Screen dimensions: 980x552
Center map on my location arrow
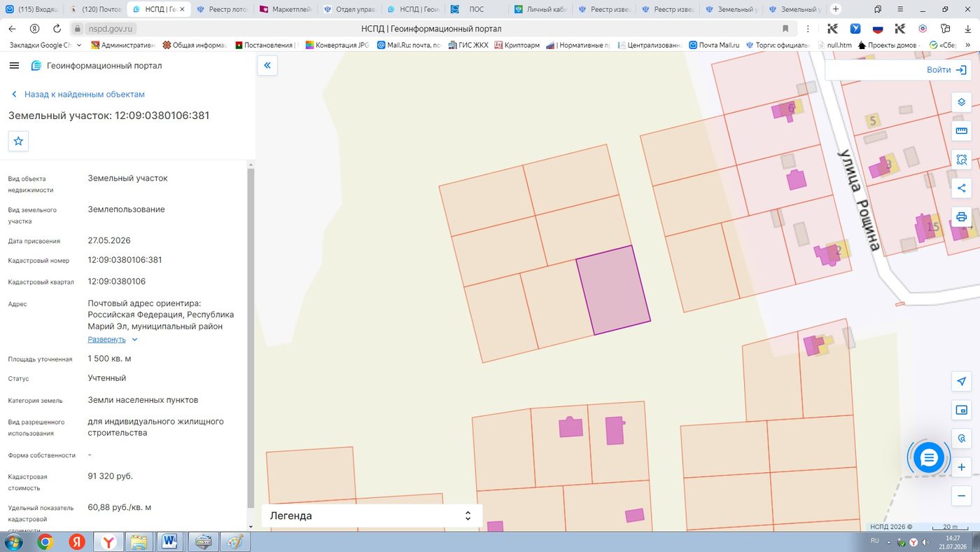pos(961,382)
